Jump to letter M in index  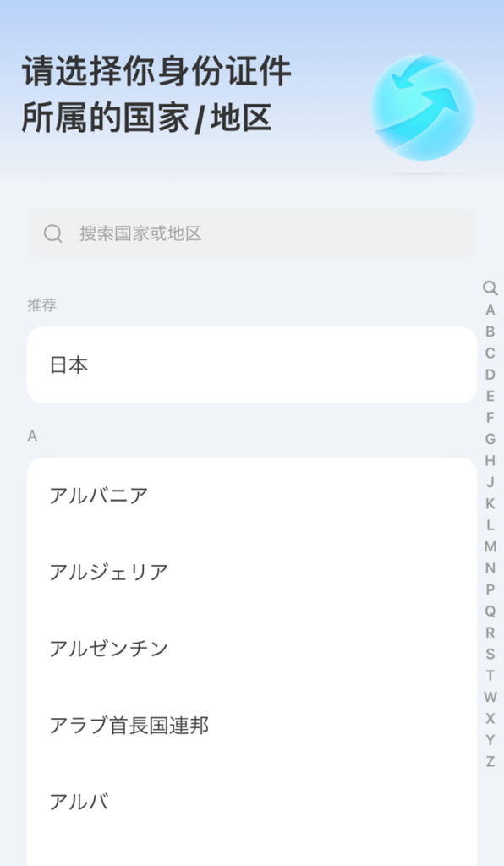coord(490,547)
